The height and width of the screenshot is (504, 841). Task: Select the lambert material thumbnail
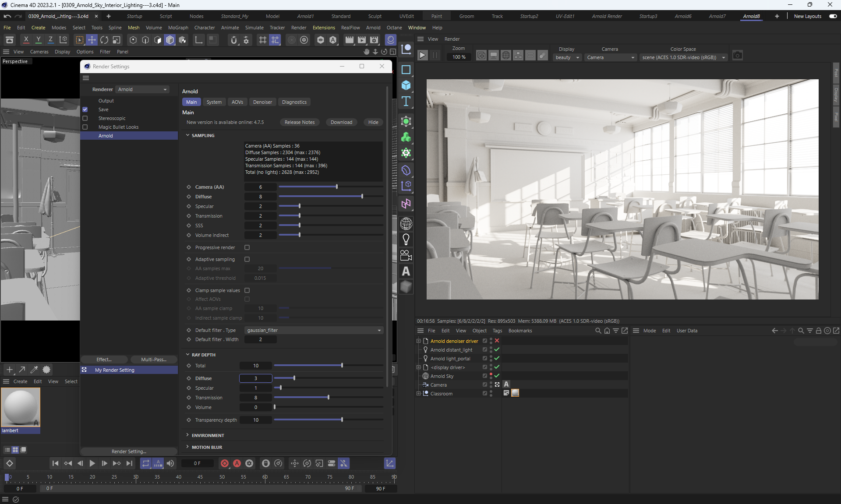(21, 407)
